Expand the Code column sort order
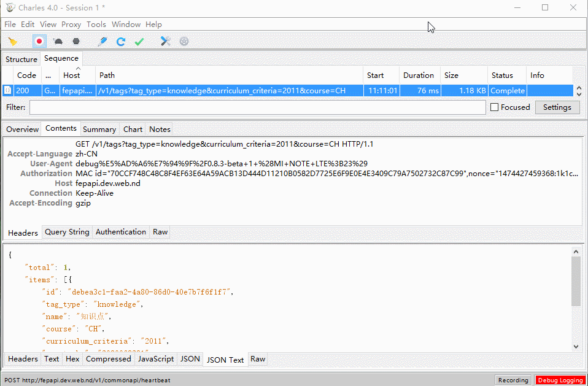The height and width of the screenshot is (386, 588). [26, 75]
